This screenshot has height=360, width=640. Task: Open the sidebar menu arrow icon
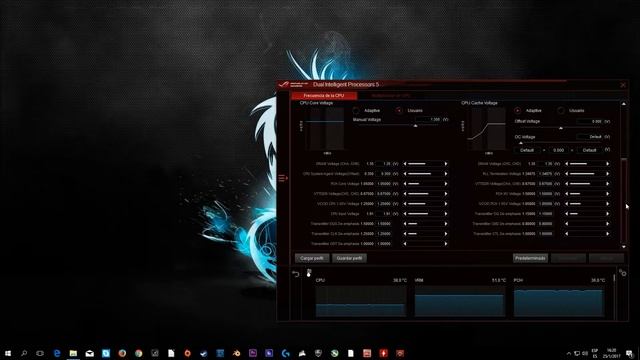(x=283, y=178)
